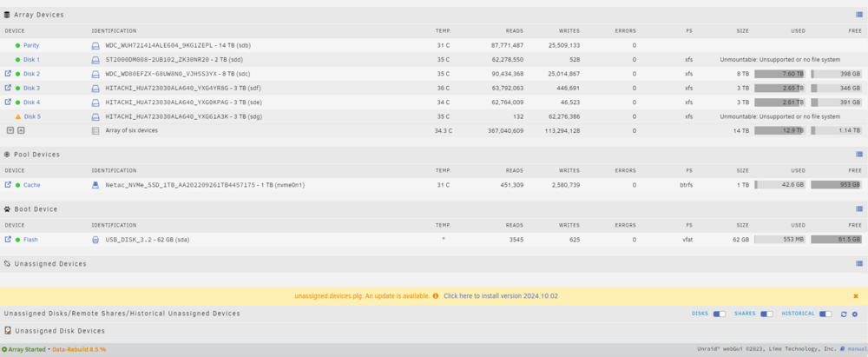
Task: Open unassigned devices settings gear
Action: click(x=855, y=314)
